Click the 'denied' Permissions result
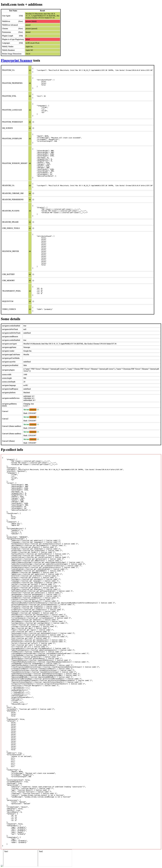The width and height of the screenshot is (162, 868). pyautogui.click(x=42, y=32)
